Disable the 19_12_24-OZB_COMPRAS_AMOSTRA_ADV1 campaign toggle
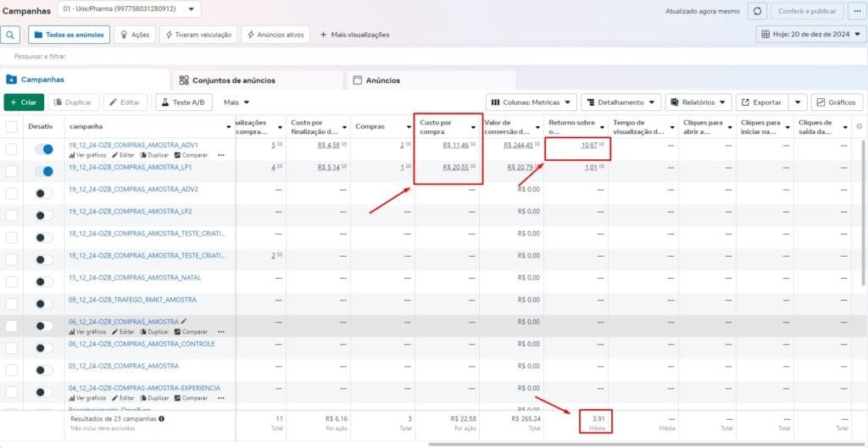The image size is (868, 448). click(43, 149)
